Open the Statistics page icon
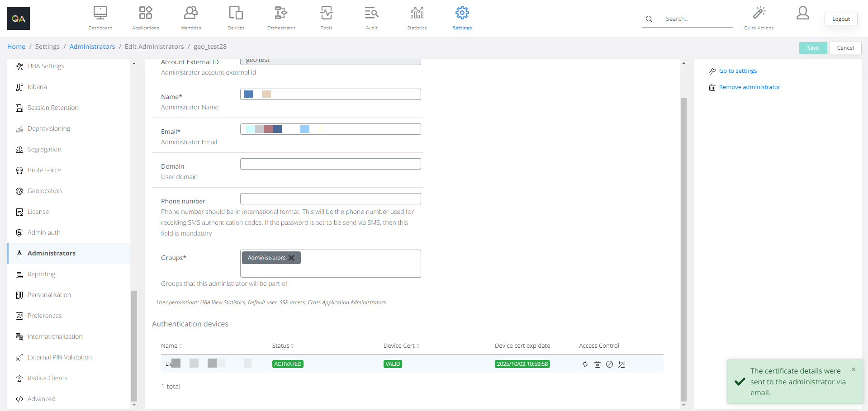The image size is (868, 411). coord(417,18)
